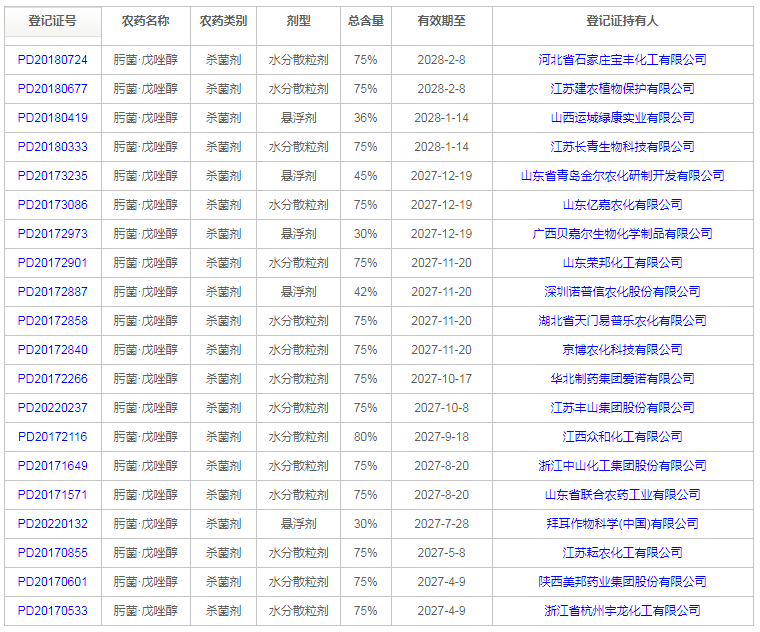Open holder 河北省石家庄宝丰化工有限公司

click(622, 60)
